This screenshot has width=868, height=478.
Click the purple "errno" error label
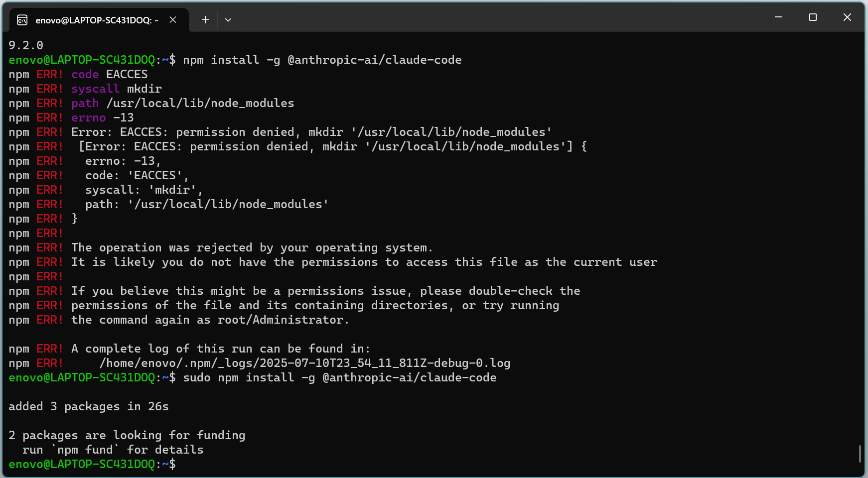pyautogui.click(x=88, y=118)
